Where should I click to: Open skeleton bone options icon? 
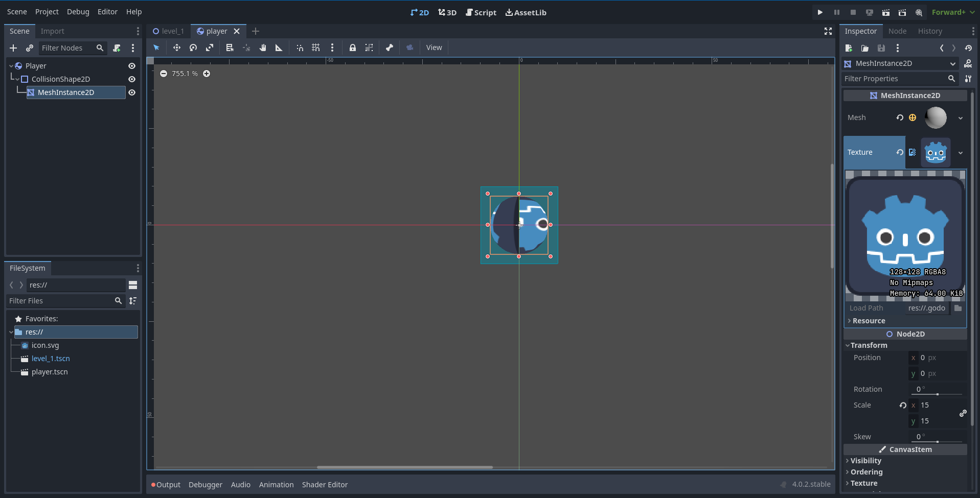tap(390, 48)
